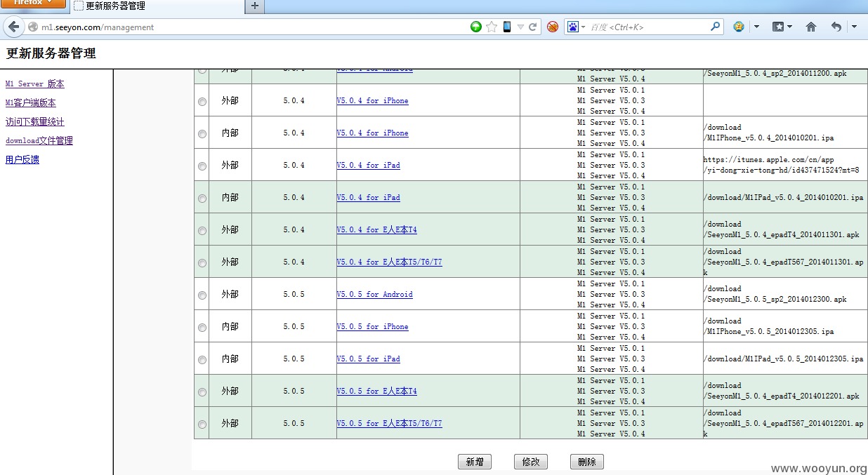Switch to the 更新服务器管理 browser tab
Screen dimensions: 868x475
[x=156, y=6]
